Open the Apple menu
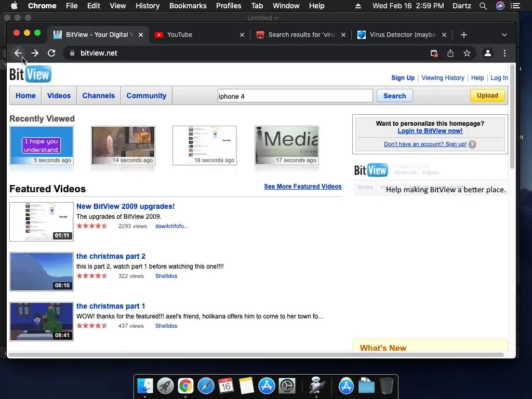This screenshot has width=532, height=399. pyautogui.click(x=14, y=6)
